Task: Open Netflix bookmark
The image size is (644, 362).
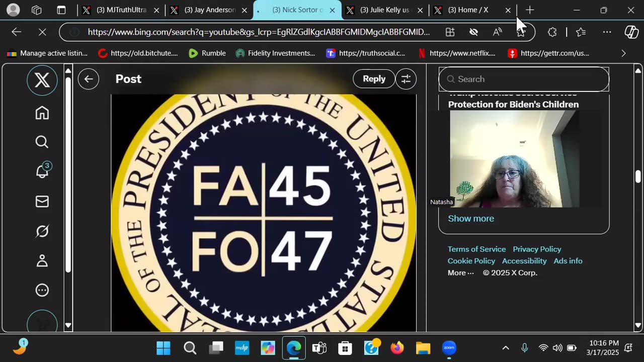Action: [x=457, y=53]
